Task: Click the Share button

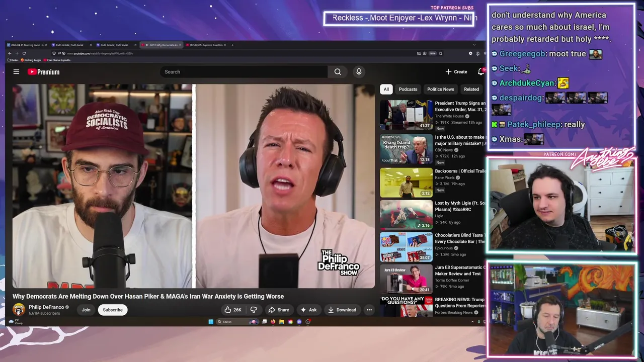Action: coord(278,310)
